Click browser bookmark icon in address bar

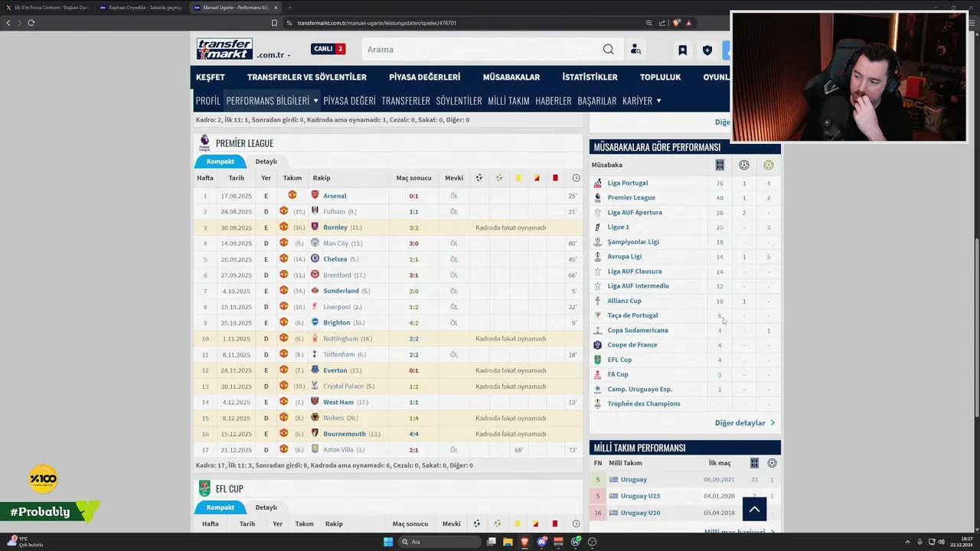point(274,23)
